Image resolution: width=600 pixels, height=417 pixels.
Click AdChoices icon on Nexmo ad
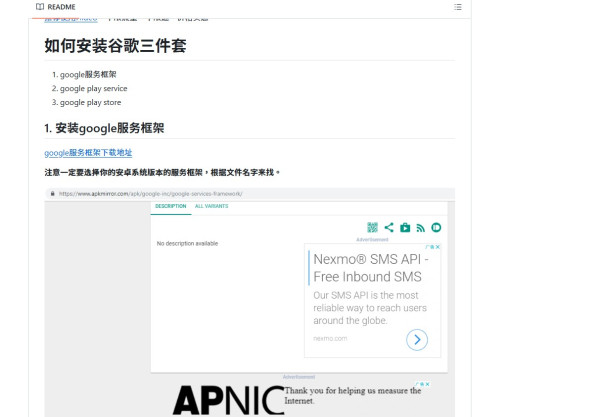point(430,247)
